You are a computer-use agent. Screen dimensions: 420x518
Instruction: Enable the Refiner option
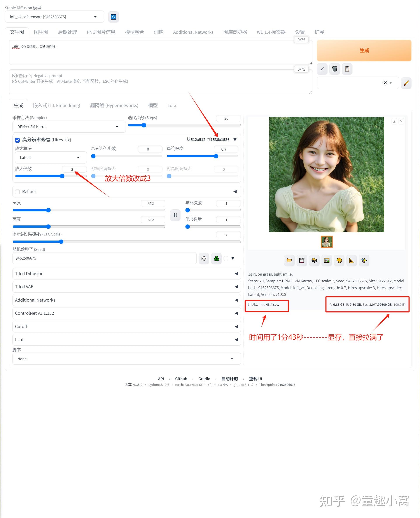tap(17, 191)
